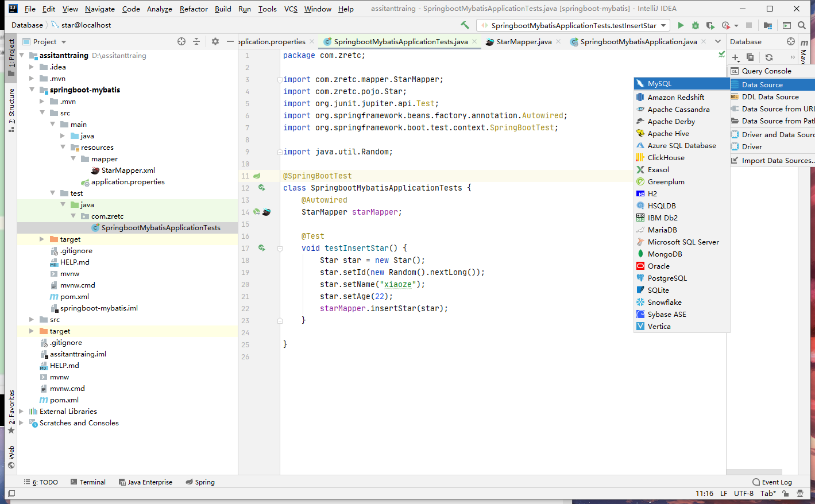Expand the .idea folder in tree
Screen dimensions: 815x504
coord(32,67)
